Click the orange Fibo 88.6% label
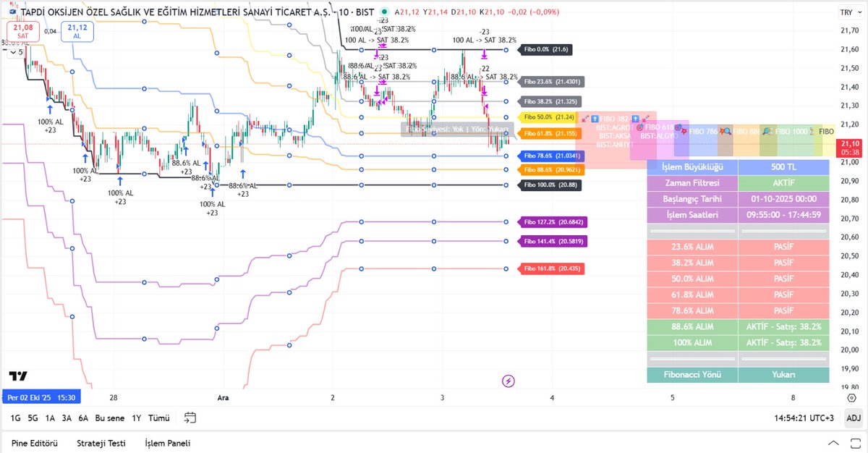 (x=552, y=169)
